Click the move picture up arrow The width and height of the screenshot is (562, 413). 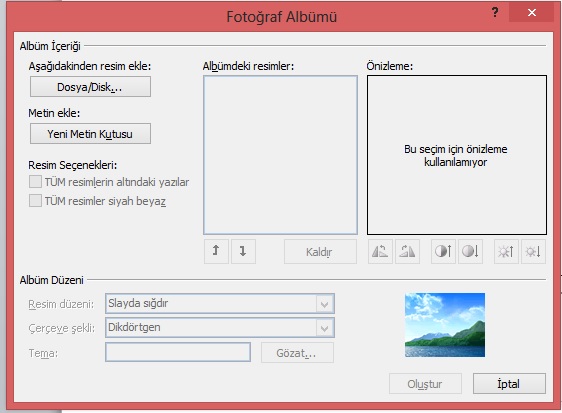coord(216,251)
